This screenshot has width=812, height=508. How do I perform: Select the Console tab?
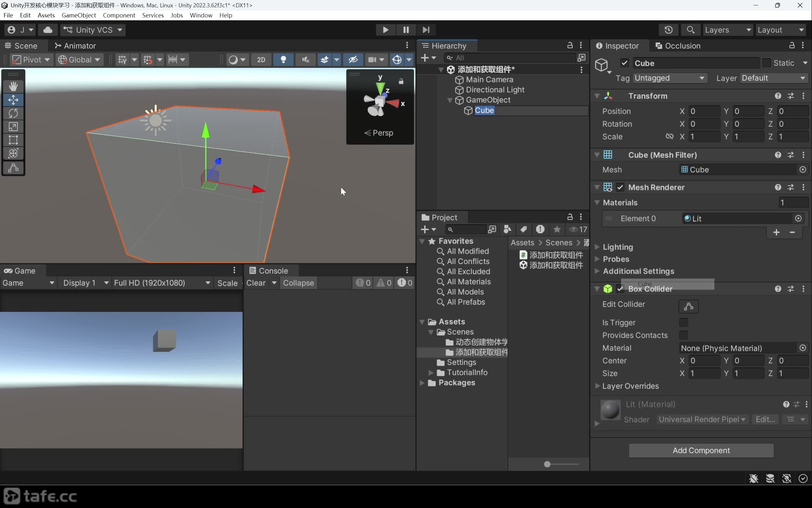(x=269, y=271)
